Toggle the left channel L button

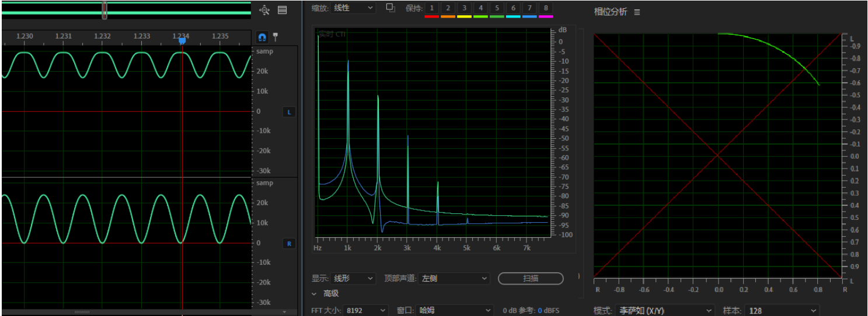pos(289,112)
